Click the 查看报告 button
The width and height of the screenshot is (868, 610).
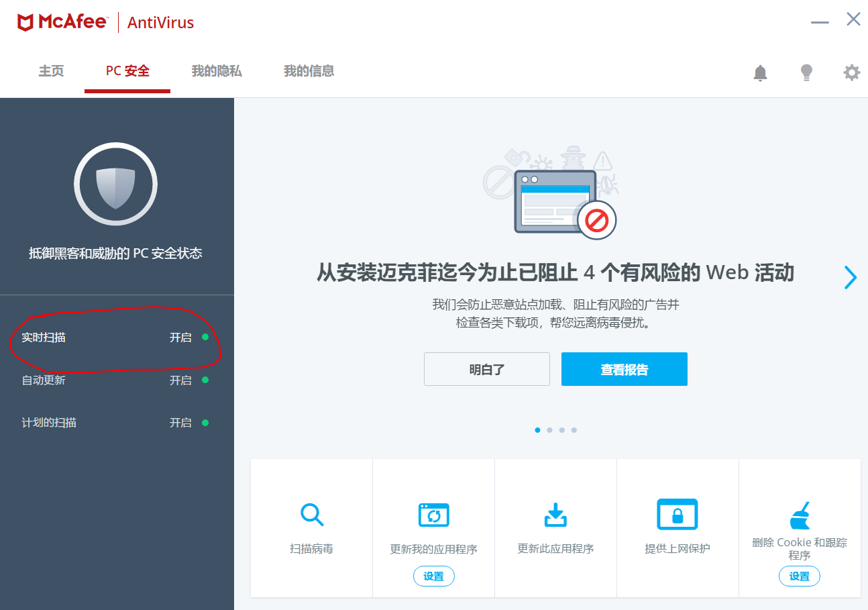[x=624, y=369]
